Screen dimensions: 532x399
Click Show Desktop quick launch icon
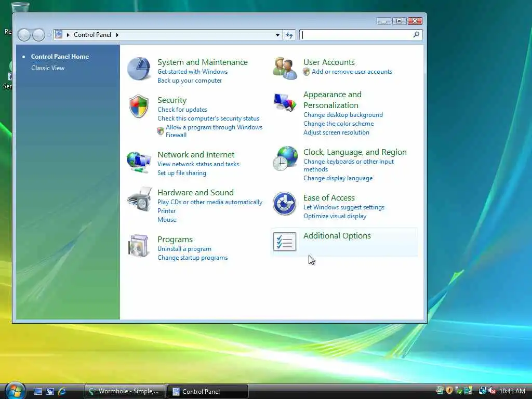(x=37, y=391)
